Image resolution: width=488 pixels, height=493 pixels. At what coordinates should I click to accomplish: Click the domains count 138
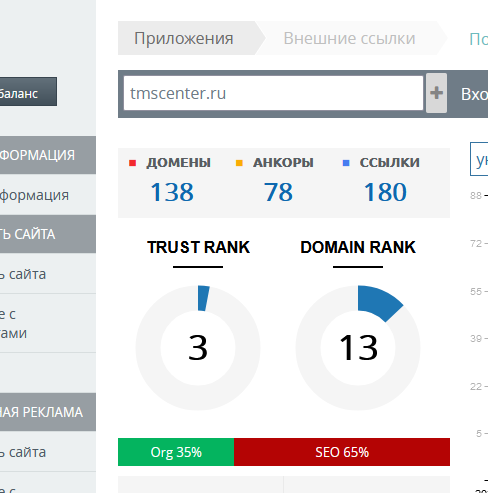172,192
